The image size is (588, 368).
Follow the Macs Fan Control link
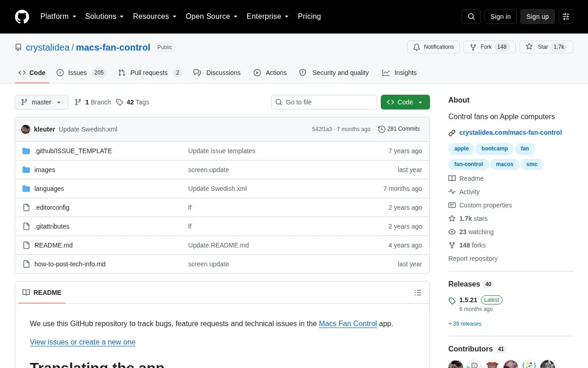click(348, 323)
